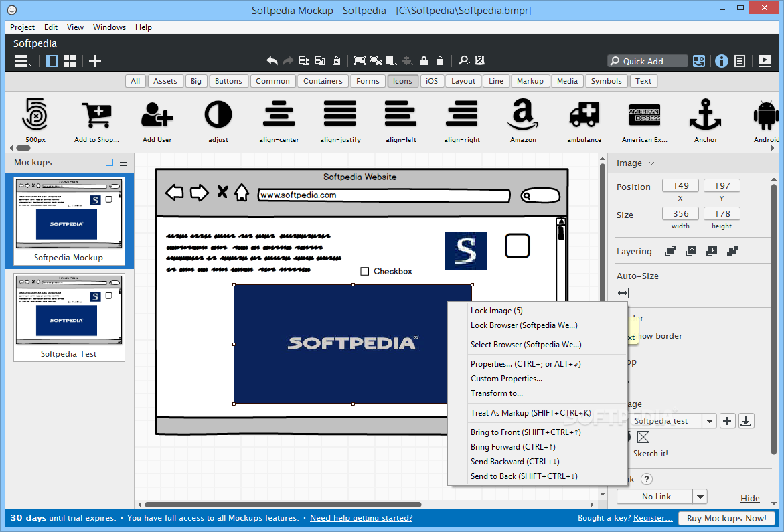Lock selection with the padlock icon
The image size is (784, 532).
point(424,60)
